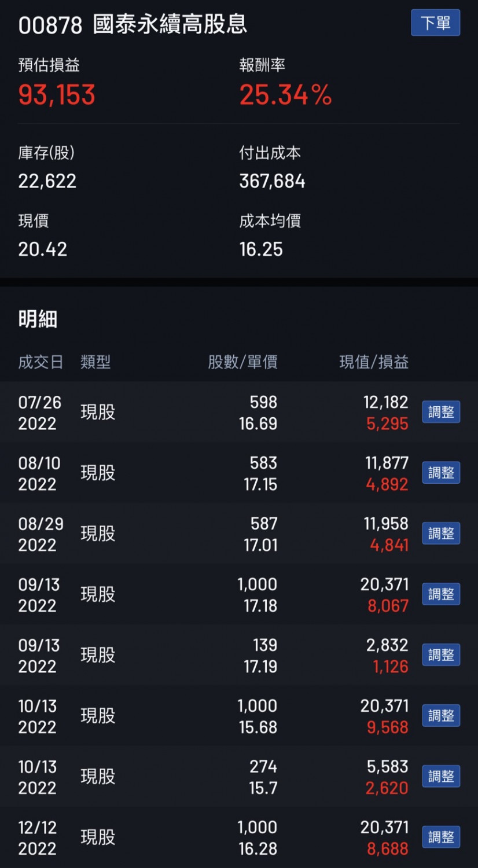Select the 00878 國泰永續高股息 title

pos(133,25)
